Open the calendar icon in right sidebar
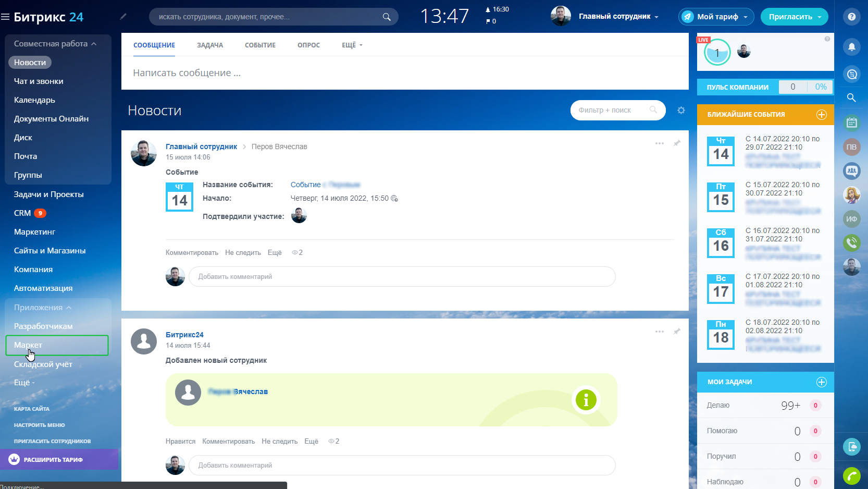The width and height of the screenshot is (868, 489). pos(851,123)
